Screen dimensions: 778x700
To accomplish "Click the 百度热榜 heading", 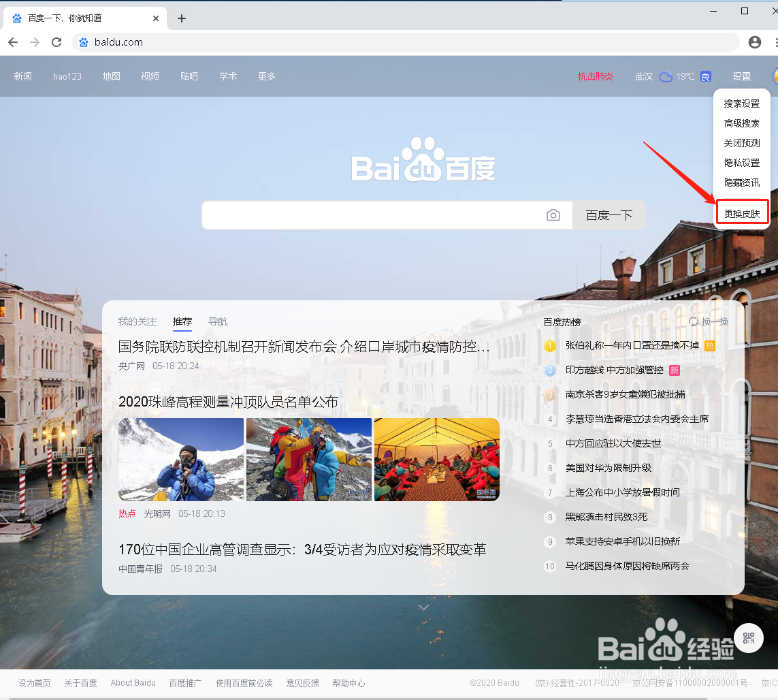I will (562, 322).
